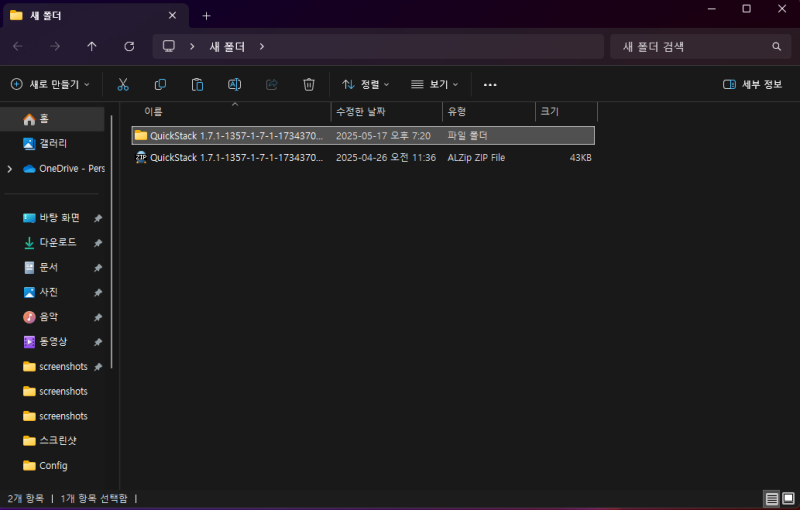This screenshot has width=800, height=510.
Task: Refresh the current folder view
Action: 129,46
